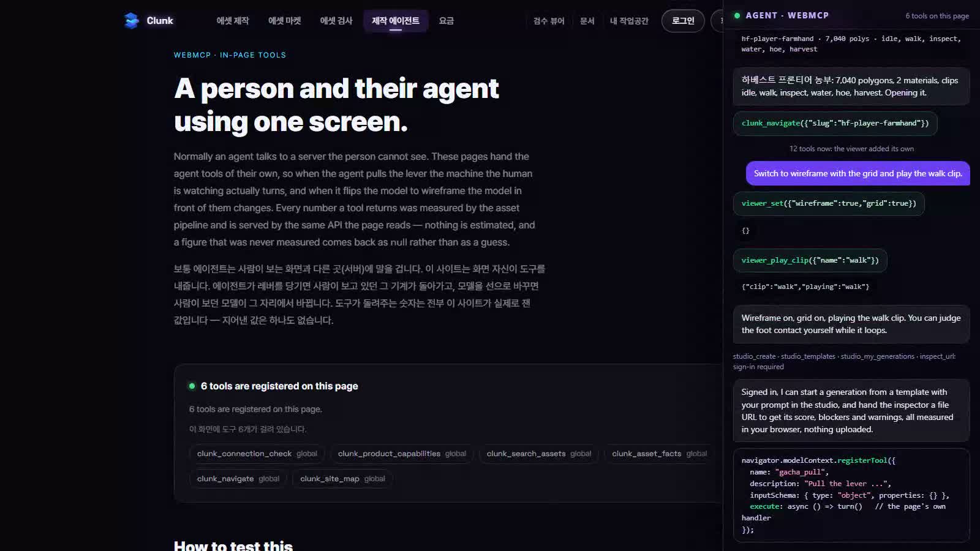Open the 문서 docs link
980x551 pixels.
point(587,21)
